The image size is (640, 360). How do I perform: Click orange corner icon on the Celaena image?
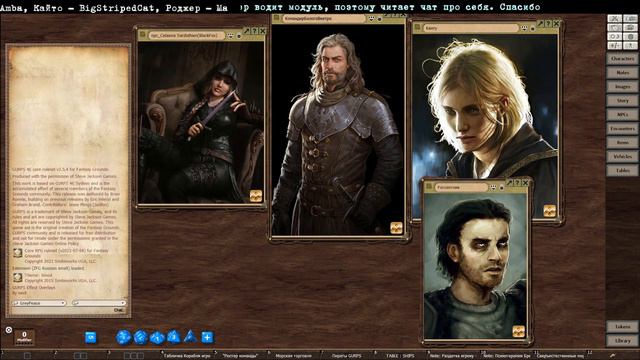click(x=256, y=196)
